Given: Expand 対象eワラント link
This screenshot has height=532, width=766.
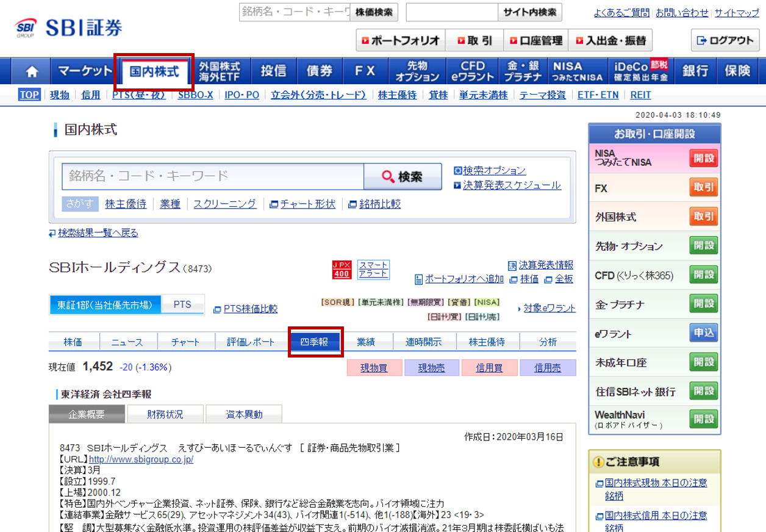Looking at the screenshot, I should tap(549, 308).
